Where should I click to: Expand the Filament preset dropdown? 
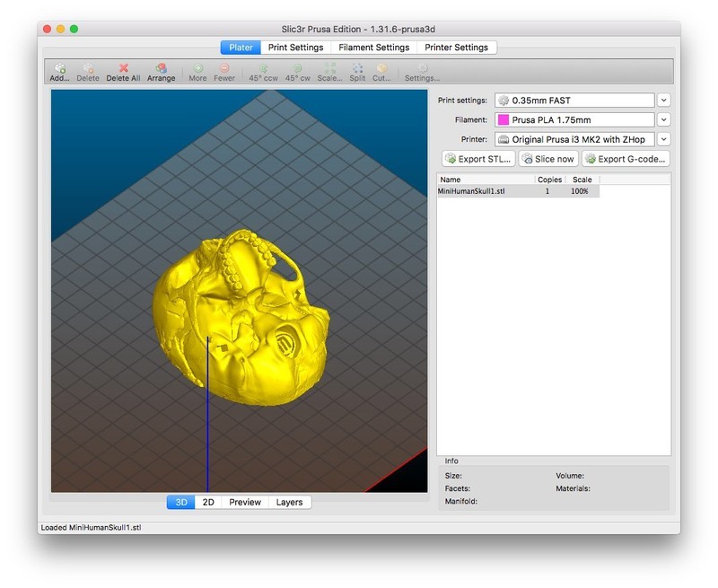point(664,119)
